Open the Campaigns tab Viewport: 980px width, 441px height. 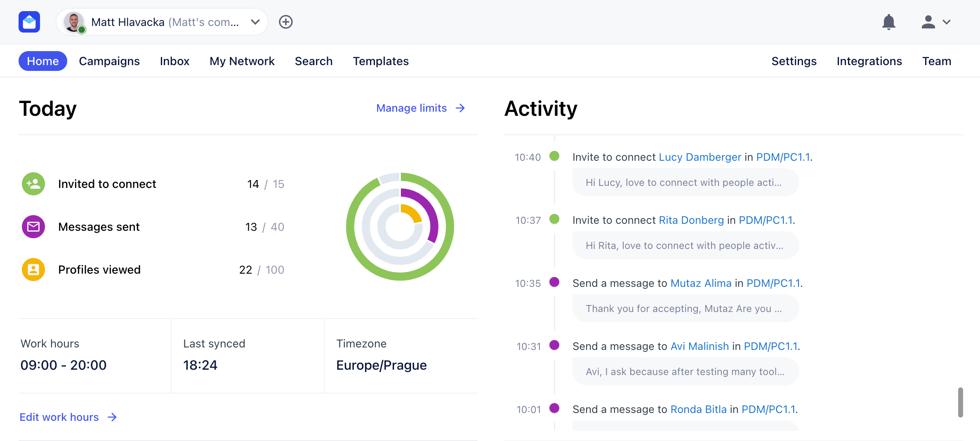pos(109,61)
